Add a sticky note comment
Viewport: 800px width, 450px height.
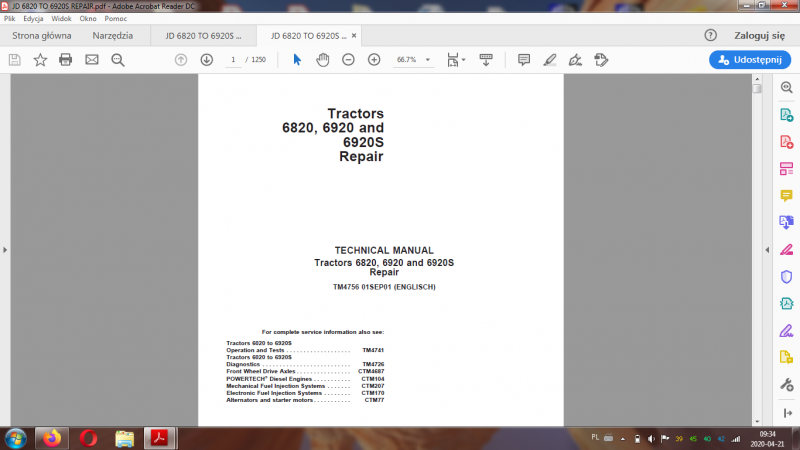(x=523, y=60)
